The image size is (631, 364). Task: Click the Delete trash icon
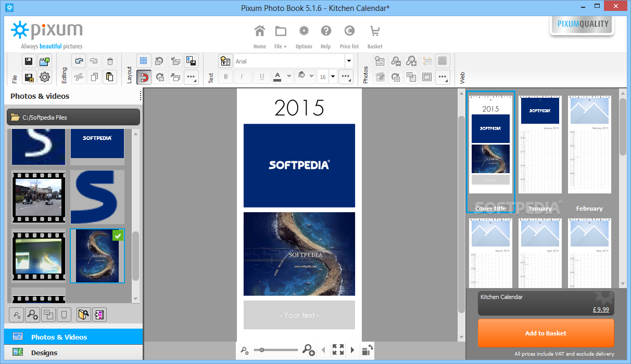point(110,61)
